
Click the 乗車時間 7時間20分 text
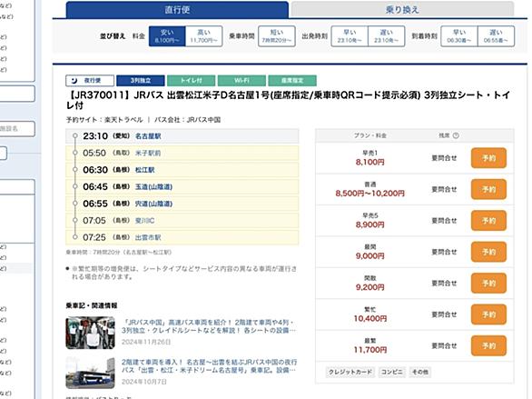click(119, 253)
